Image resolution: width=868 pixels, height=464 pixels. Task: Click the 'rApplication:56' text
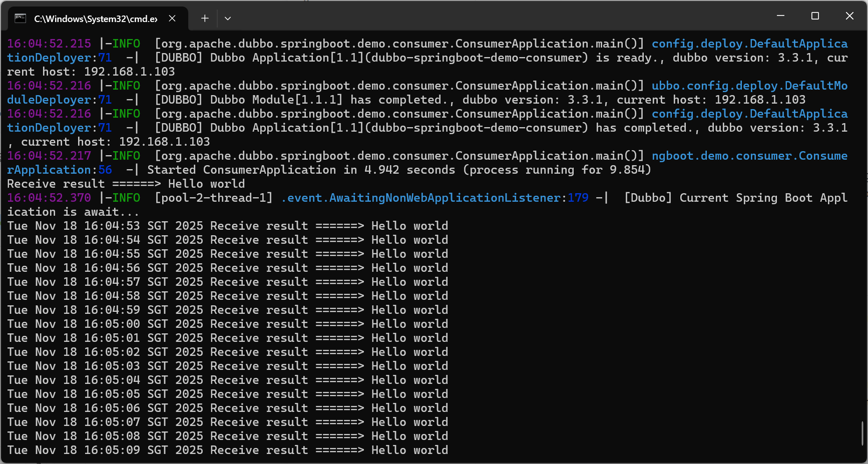click(60, 170)
